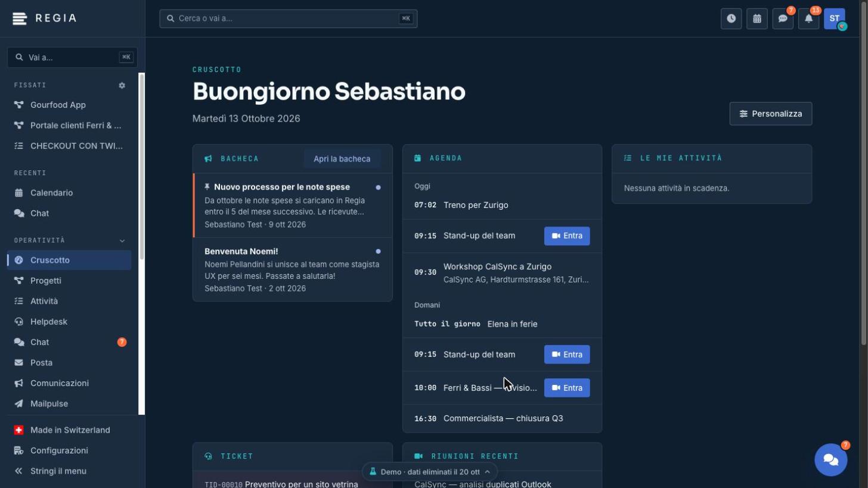Open the 'Benvenuta Noemi!' post
Screen dimensions: 868x488
click(293, 270)
